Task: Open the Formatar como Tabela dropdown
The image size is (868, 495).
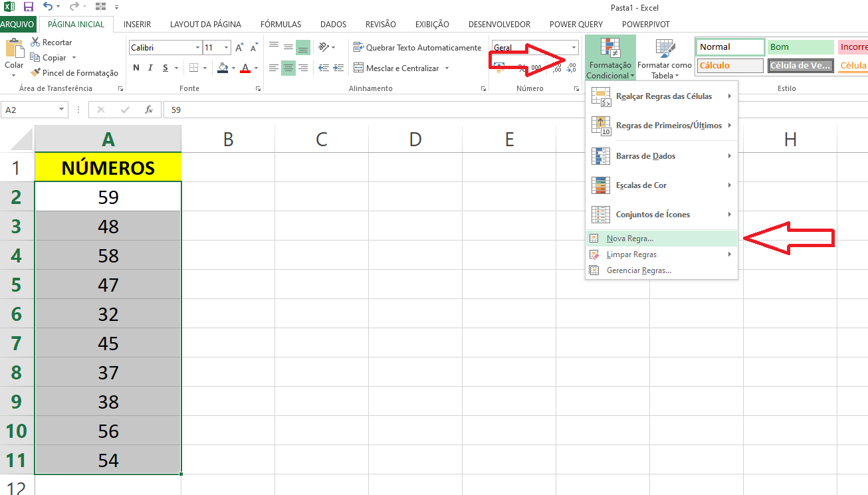Action: [x=665, y=58]
